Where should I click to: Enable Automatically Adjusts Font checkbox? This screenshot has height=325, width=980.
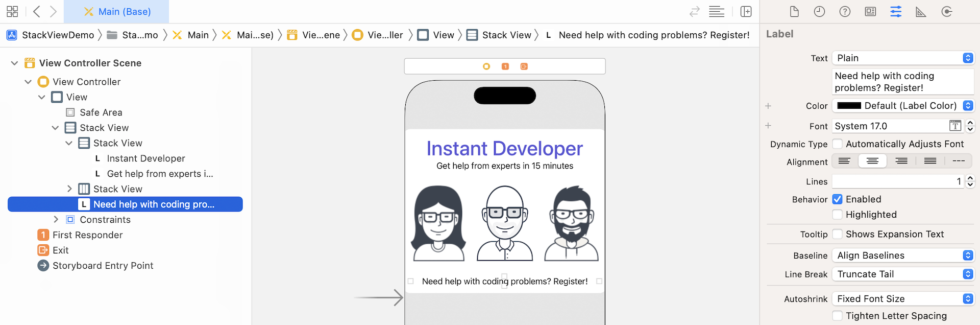[x=838, y=144]
